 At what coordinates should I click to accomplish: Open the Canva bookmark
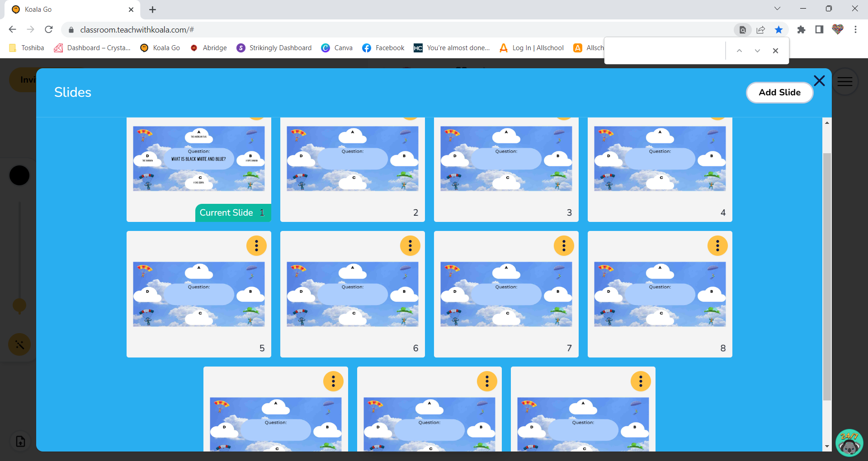click(337, 47)
